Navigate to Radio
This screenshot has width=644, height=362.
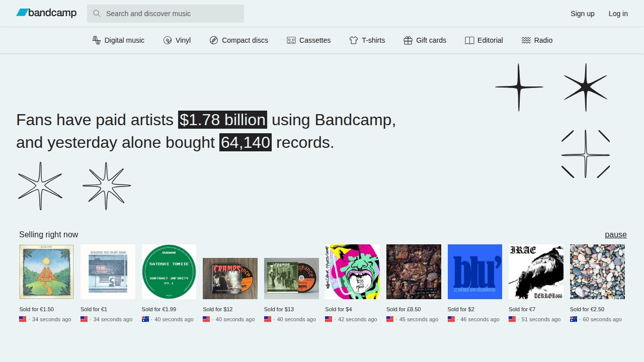pos(537,40)
